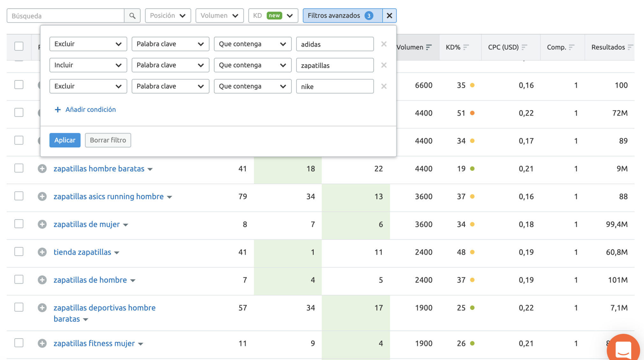
Task: Click the Búsqueda input field
Action: 65,16
